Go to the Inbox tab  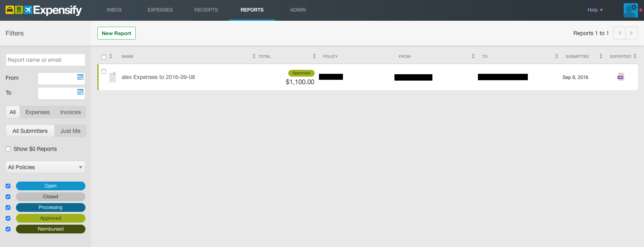pyautogui.click(x=114, y=10)
